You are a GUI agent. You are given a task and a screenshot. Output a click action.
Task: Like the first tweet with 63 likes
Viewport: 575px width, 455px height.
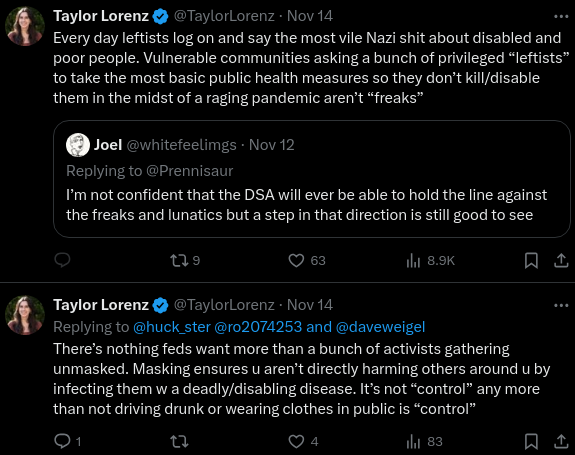pos(307,260)
